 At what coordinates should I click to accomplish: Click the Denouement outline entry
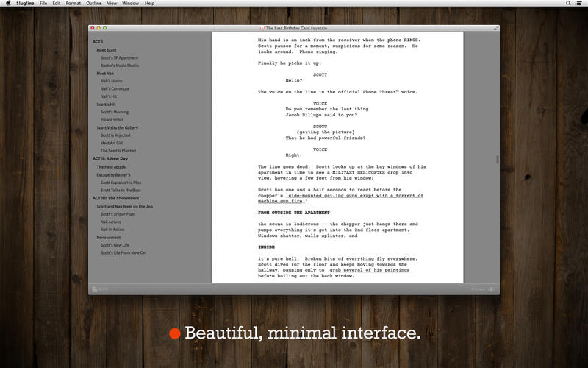[x=108, y=237]
